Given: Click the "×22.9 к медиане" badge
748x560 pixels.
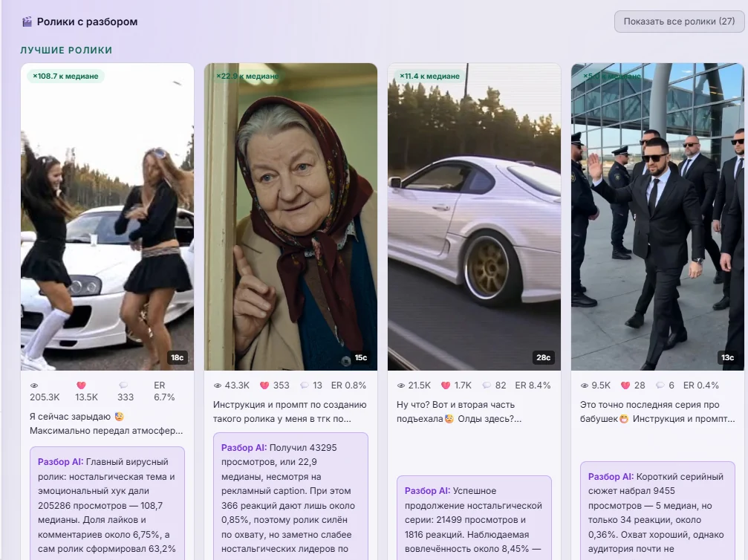Looking at the screenshot, I should [247, 76].
